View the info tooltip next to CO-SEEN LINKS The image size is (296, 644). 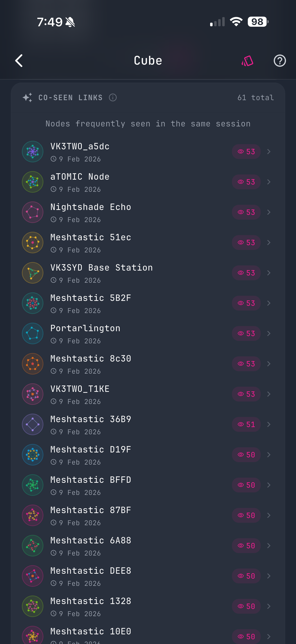113,97
